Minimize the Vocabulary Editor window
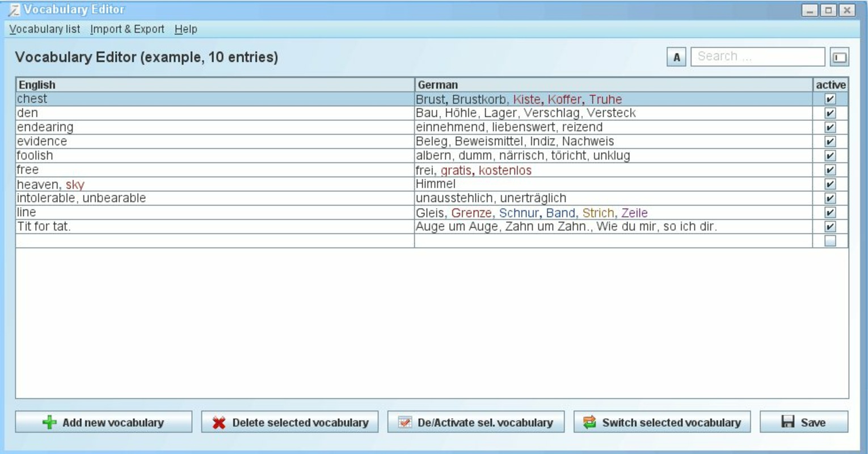 pos(810,10)
